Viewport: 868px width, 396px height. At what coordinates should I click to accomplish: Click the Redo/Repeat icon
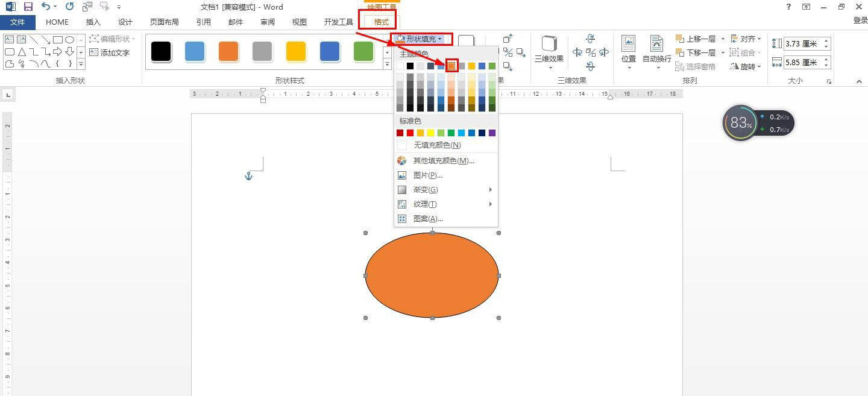tap(70, 7)
